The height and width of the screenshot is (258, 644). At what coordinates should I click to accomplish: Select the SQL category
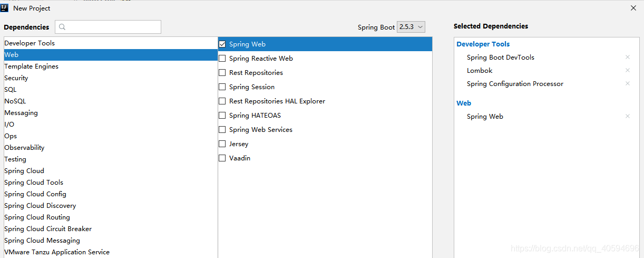coord(111,90)
